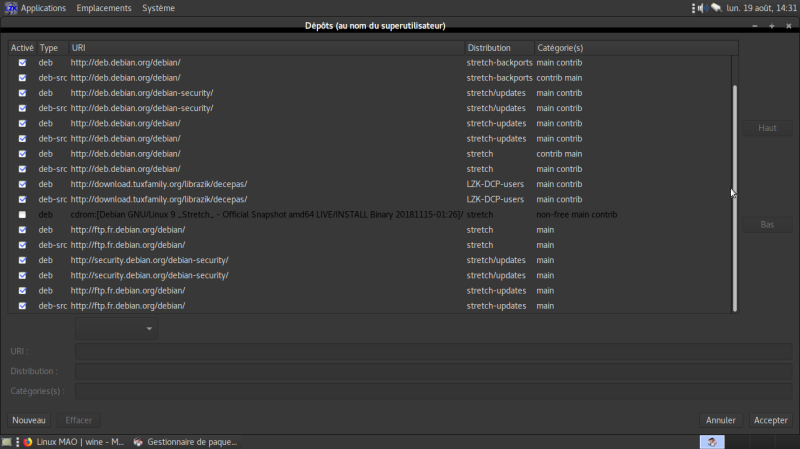Select deb http://deb.debian.org/debian/ stretch-updates URI
This screenshot has width=800, height=449.
click(x=126, y=123)
